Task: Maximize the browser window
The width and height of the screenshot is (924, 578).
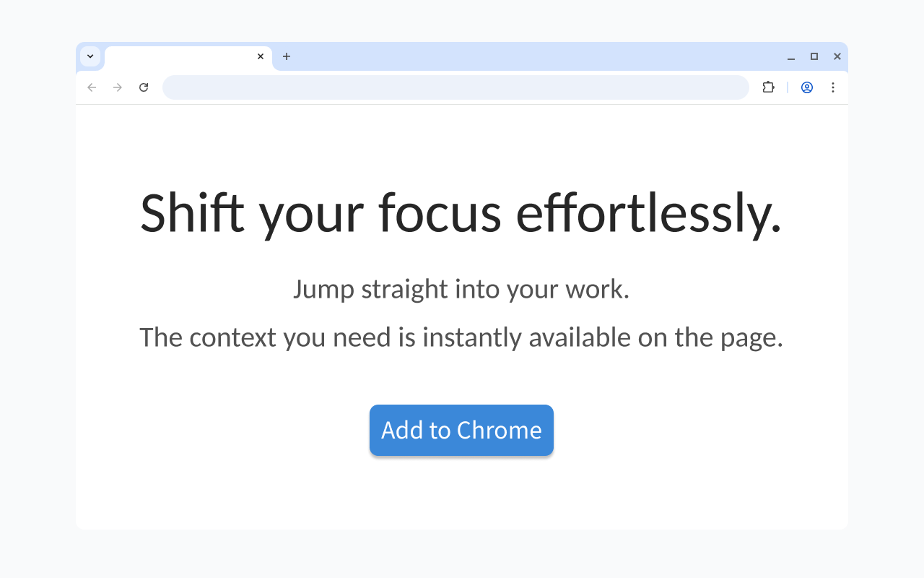Action: click(x=814, y=56)
